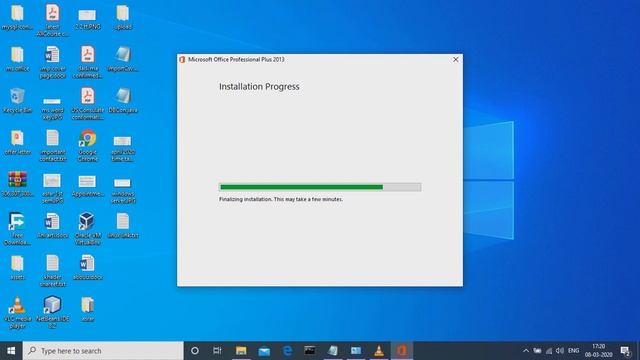Screen dimensions: 640x360
Task: Open the Windows Start menu
Action: (x=11, y=351)
